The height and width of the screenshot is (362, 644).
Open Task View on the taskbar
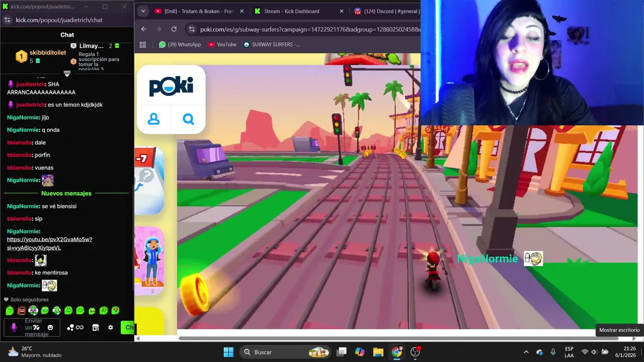click(x=342, y=352)
